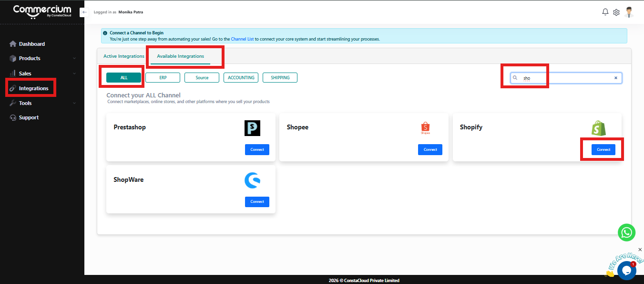Open the settings gear icon
The width and height of the screenshot is (644, 284).
616,12
